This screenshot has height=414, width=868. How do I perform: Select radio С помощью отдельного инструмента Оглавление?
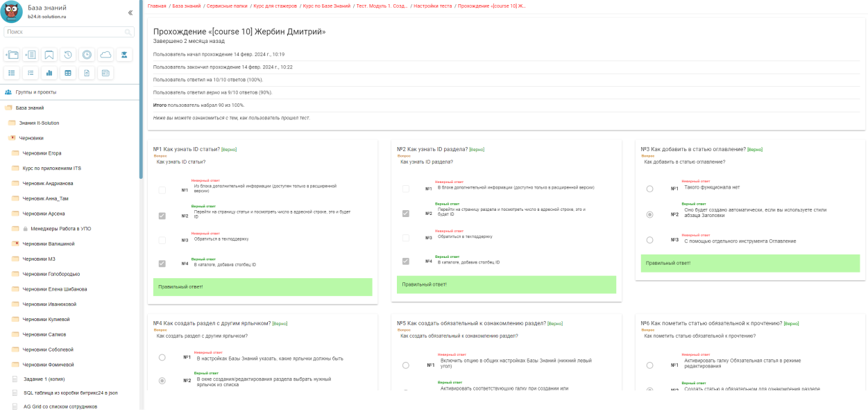click(649, 240)
